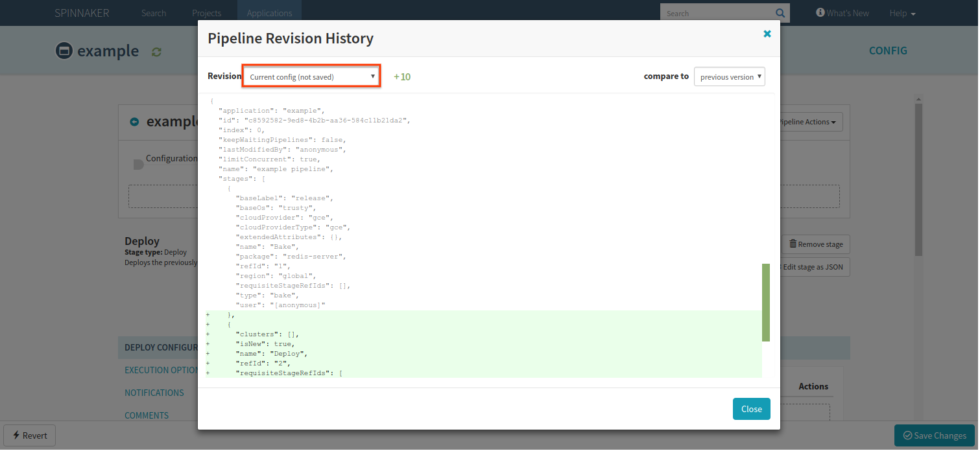This screenshot has height=451, width=980.
Task: Click the +10 revisions link
Action: coord(402,76)
